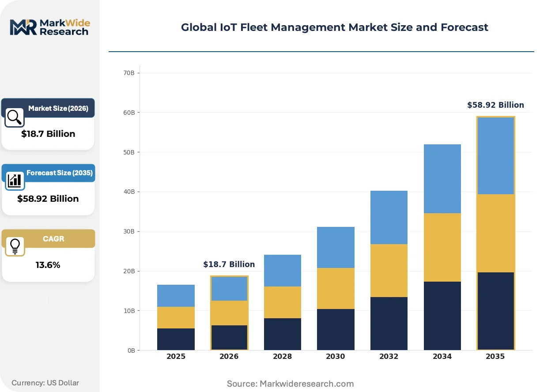Click the 2032 x-axis label
Viewport: 555px width, 392px height.
point(389,357)
